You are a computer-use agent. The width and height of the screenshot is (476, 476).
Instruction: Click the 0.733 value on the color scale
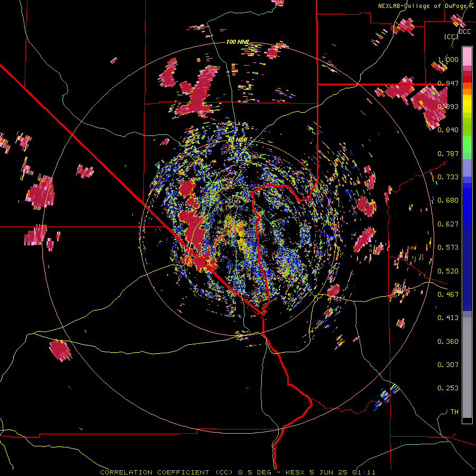(448, 177)
